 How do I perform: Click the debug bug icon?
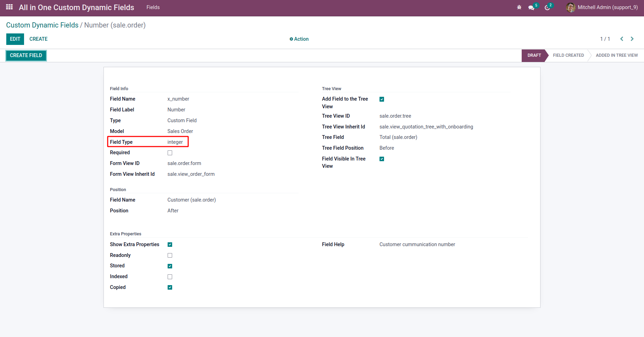[x=519, y=7]
